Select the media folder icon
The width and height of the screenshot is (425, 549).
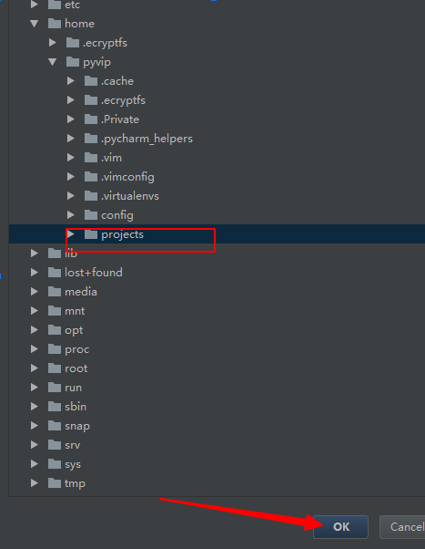(54, 291)
